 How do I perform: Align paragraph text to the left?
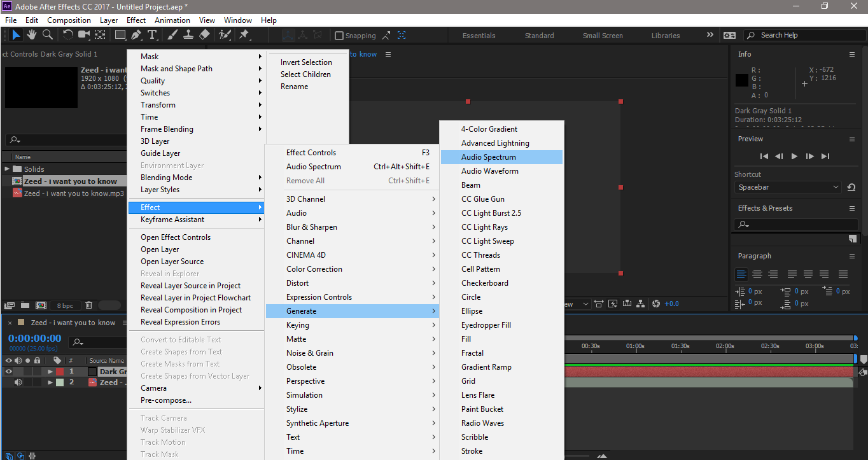[741, 274]
